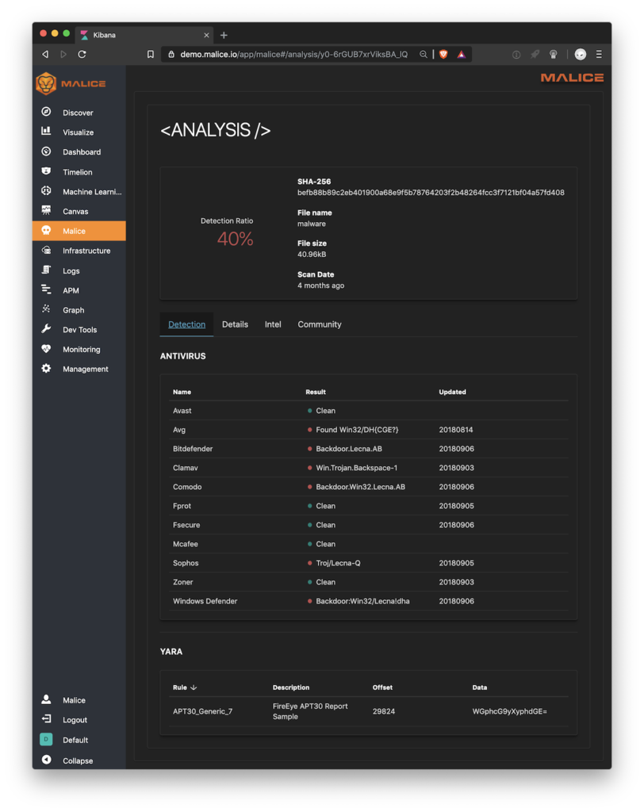Click the Dev Tools wrench icon
The width and height of the screenshot is (644, 812).
(46, 329)
